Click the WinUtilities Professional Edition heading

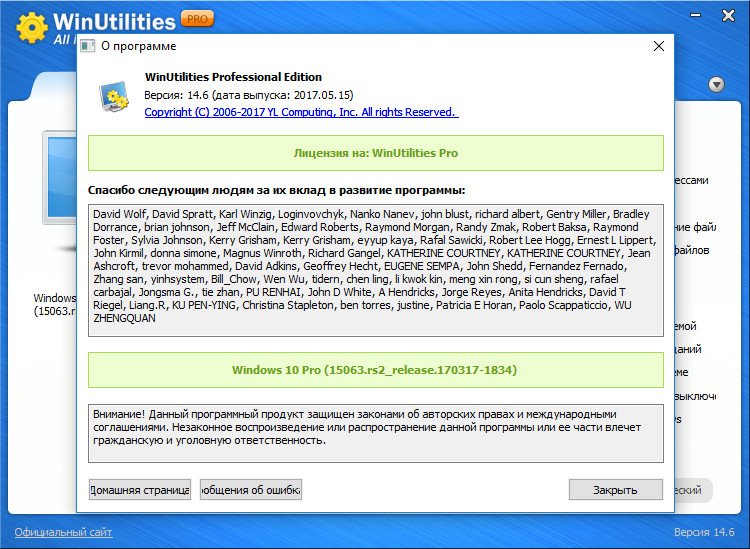233,77
